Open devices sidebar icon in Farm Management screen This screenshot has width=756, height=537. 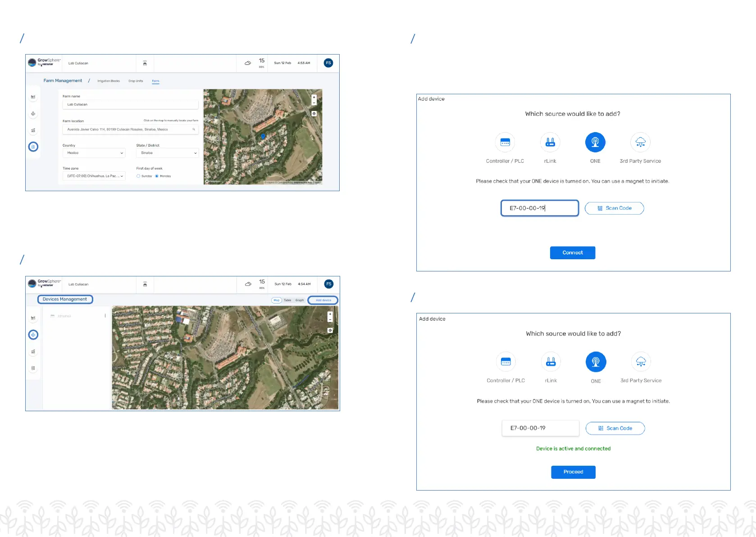pos(33,114)
